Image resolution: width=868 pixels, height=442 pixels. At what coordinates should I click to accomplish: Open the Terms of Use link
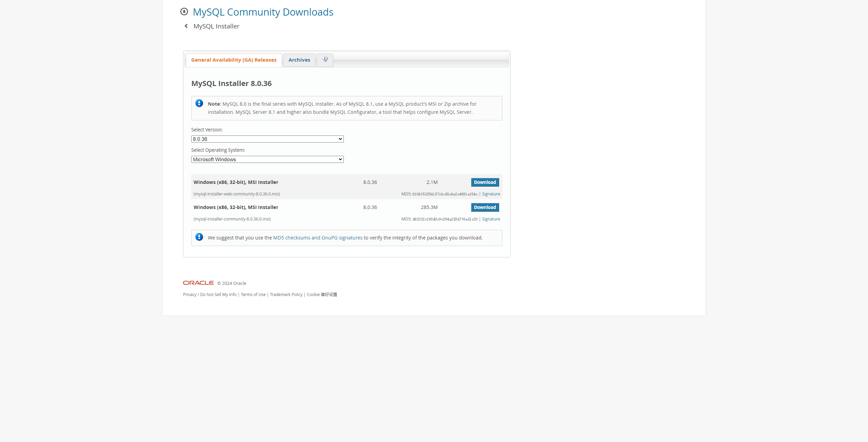[x=253, y=295]
